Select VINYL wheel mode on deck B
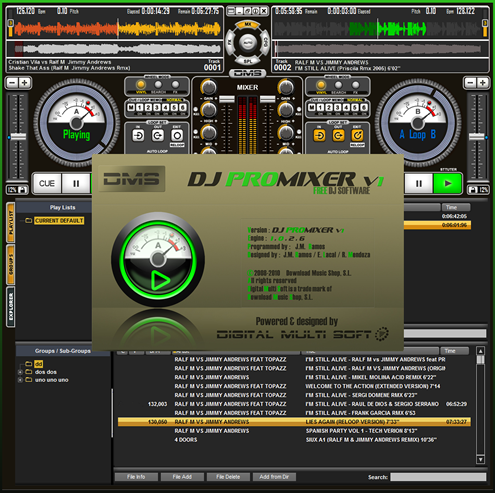Viewport: 495px width, 493px height. coord(321,84)
